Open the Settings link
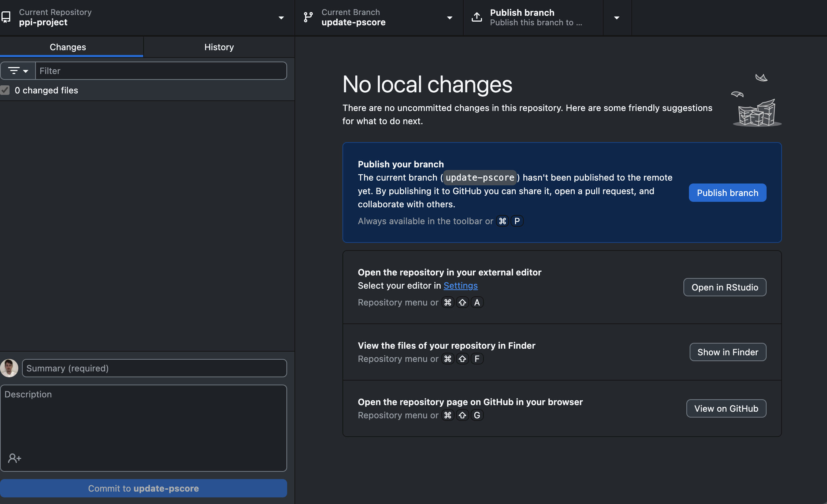827x504 pixels. (x=460, y=286)
